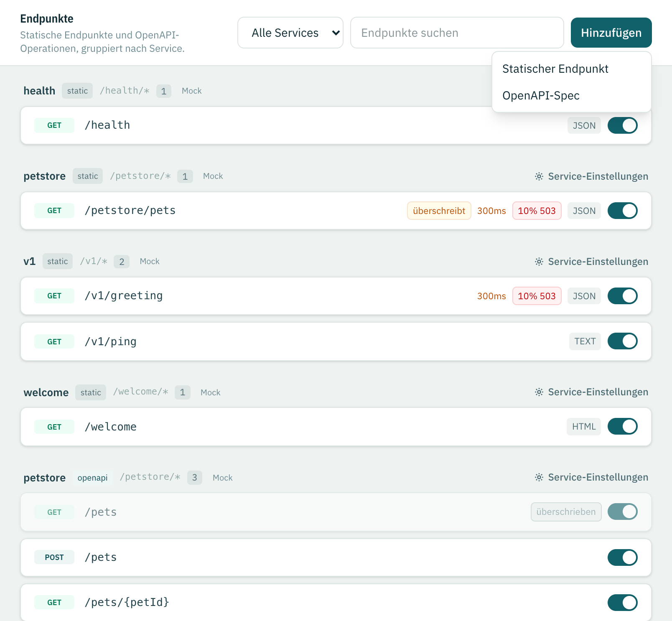Open Service-Einstellungen for petstore openapi
The height and width of the screenshot is (621, 672).
[x=591, y=477]
